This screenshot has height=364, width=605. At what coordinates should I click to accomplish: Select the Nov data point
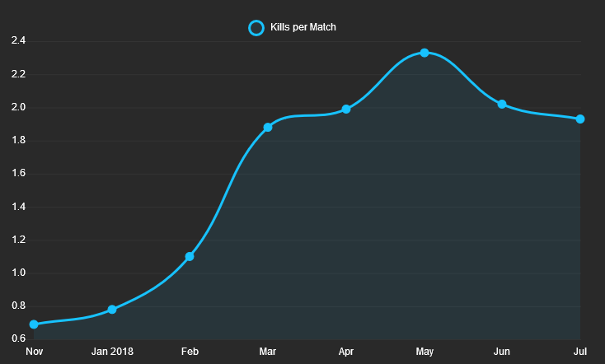(34, 324)
